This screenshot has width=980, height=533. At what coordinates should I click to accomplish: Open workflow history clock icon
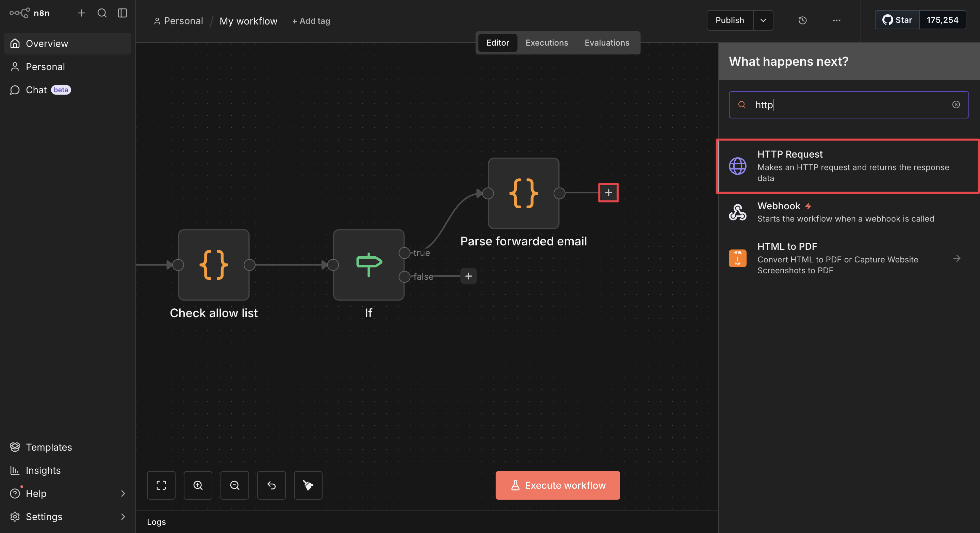(802, 20)
